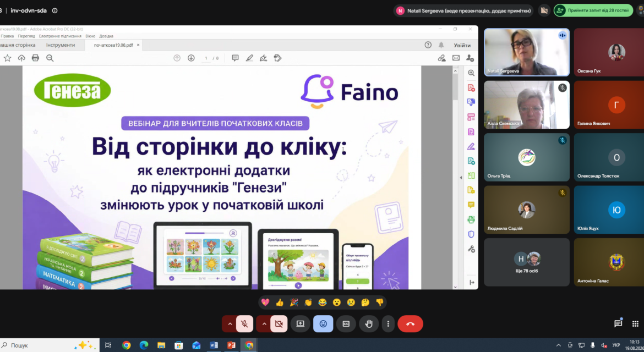The image size is (644, 352).
Task: Open the 'Ще 78 осіб' participants tile
Action: pos(527,262)
